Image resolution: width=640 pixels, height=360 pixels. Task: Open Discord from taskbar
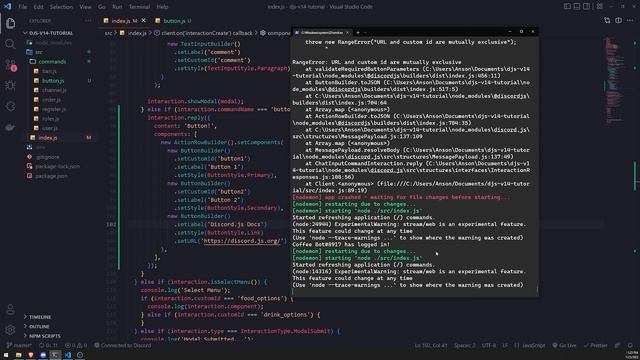[x=43, y=355]
